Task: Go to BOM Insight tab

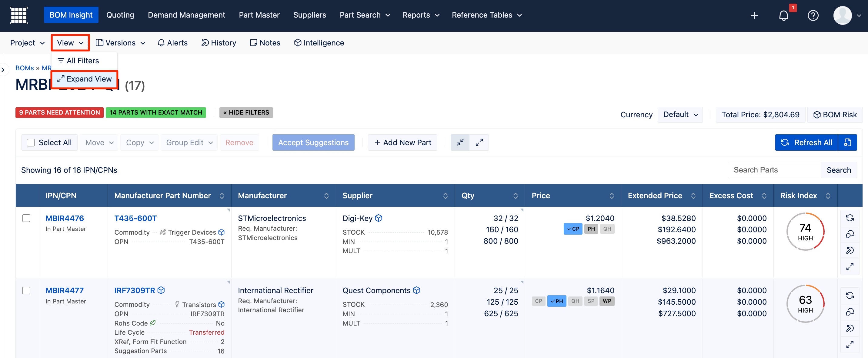Action: (x=71, y=15)
